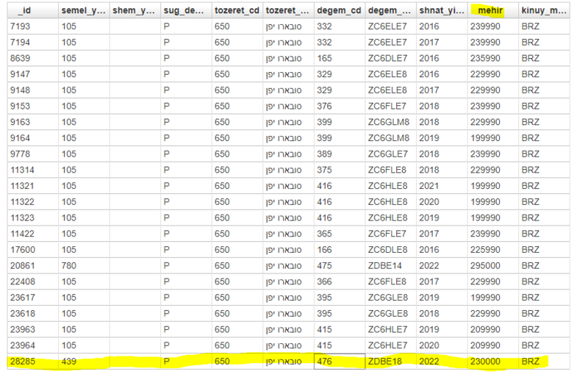Click the degem_cd cell 166
Image resolution: width=588 pixels, height=388 pixels.
pyautogui.click(x=340, y=250)
